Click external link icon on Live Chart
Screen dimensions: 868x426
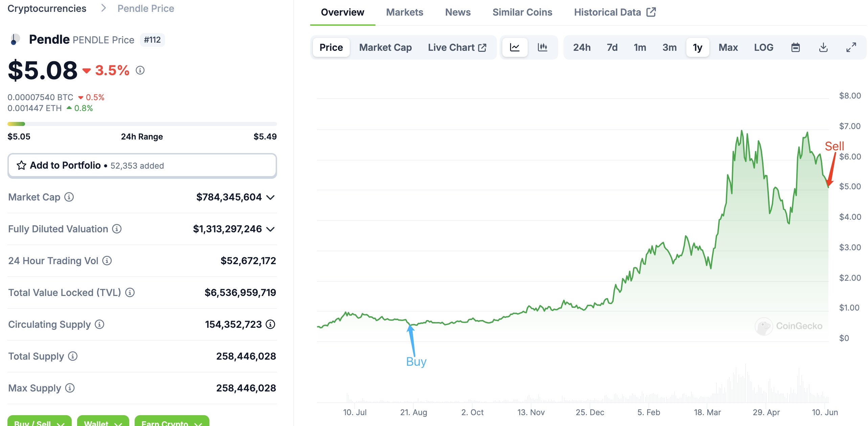pyautogui.click(x=482, y=47)
